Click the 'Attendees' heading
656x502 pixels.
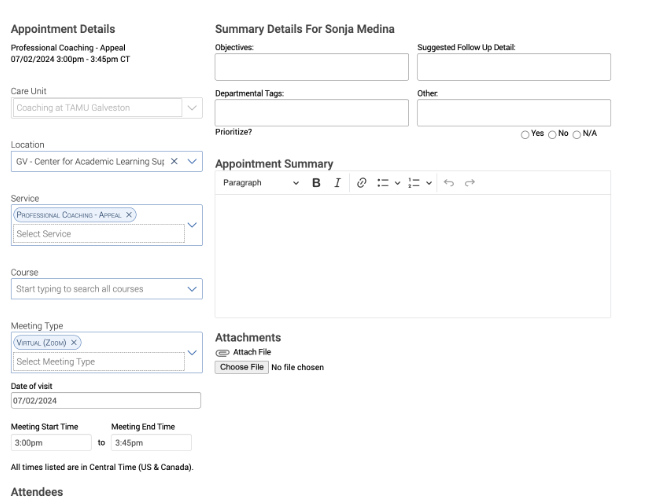coord(37,492)
